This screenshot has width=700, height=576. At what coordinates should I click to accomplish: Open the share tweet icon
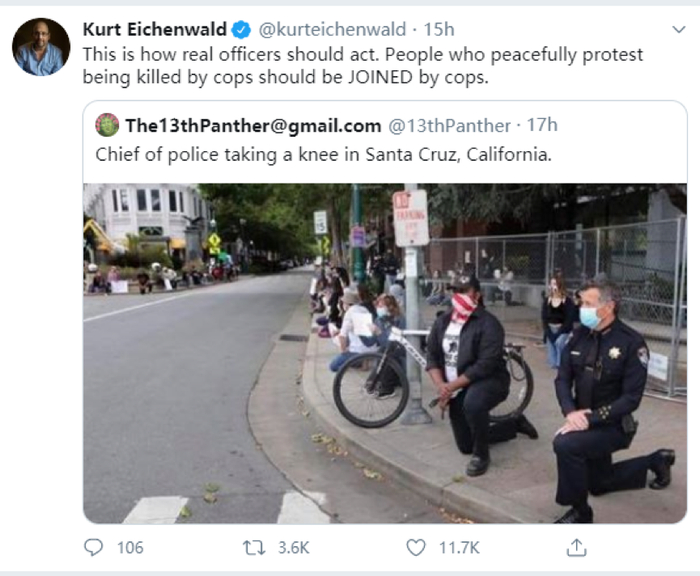click(576, 547)
